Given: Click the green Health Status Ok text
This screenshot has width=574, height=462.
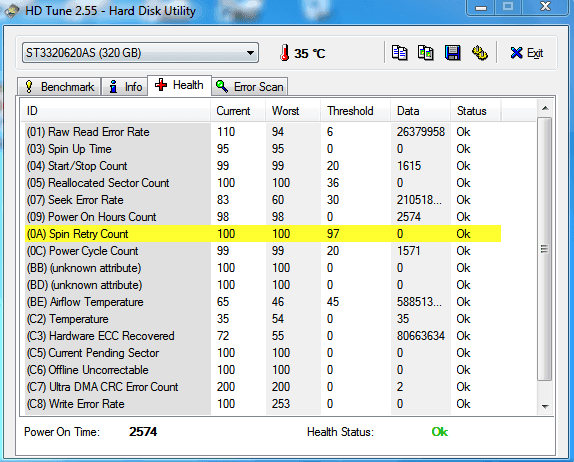Looking at the screenshot, I should pyautogui.click(x=440, y=432).
